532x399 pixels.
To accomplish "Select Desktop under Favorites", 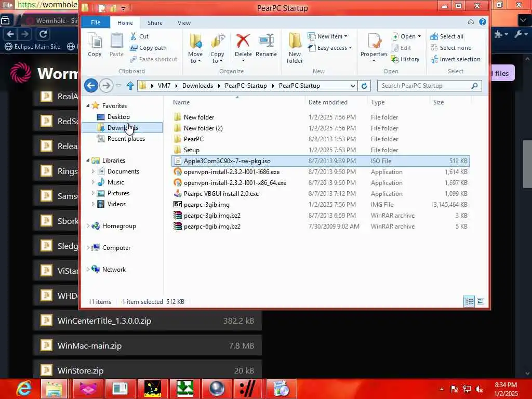I will pos(118,117).
